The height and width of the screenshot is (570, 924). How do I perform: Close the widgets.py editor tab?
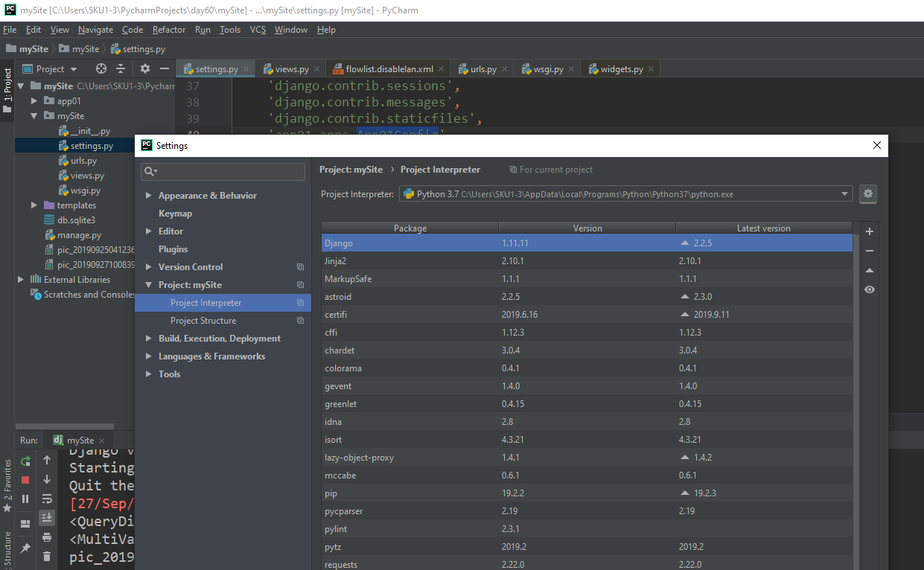click(x=651, y=69)
